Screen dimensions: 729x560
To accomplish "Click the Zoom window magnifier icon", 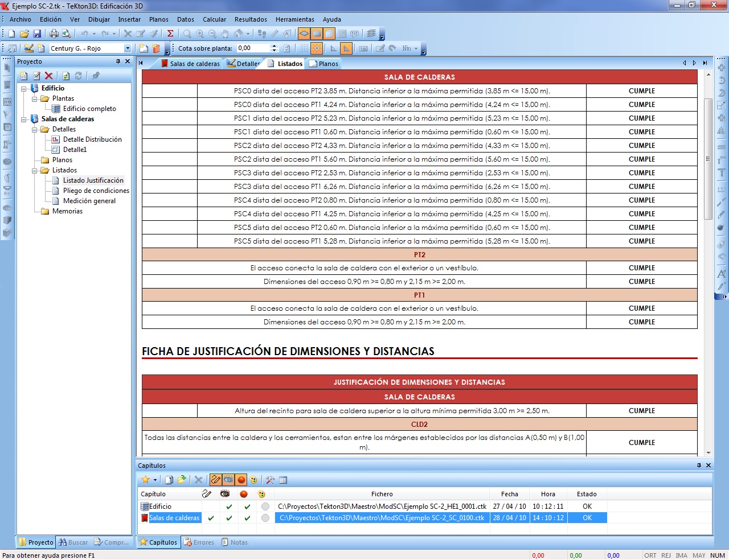I will click(187, 34).
